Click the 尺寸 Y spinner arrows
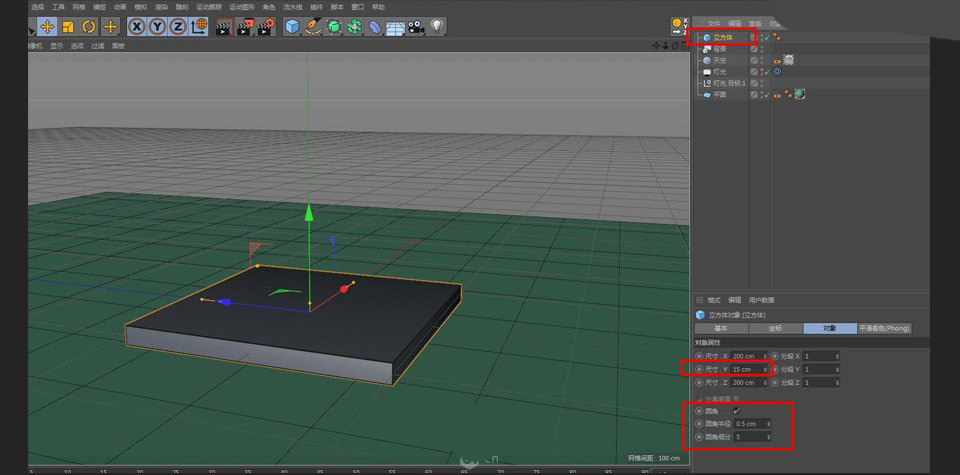The image size is (960, 475). click(767, 369)
